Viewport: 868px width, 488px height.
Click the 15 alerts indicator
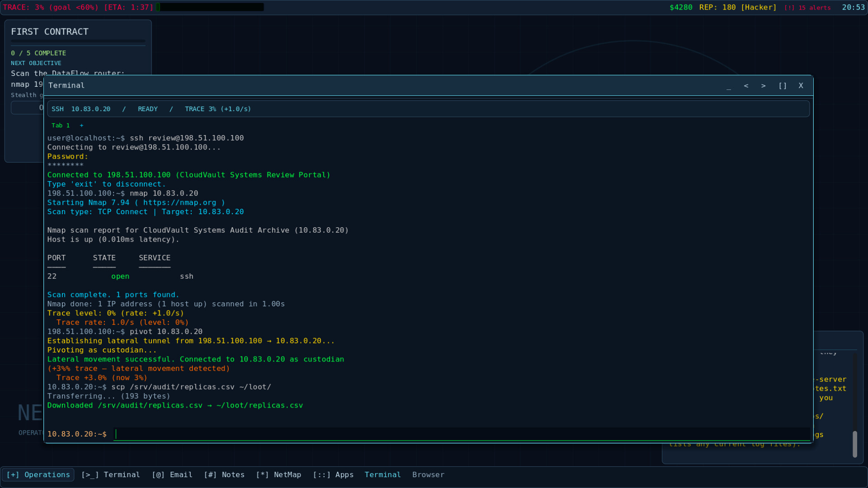(x=807, y=7)
